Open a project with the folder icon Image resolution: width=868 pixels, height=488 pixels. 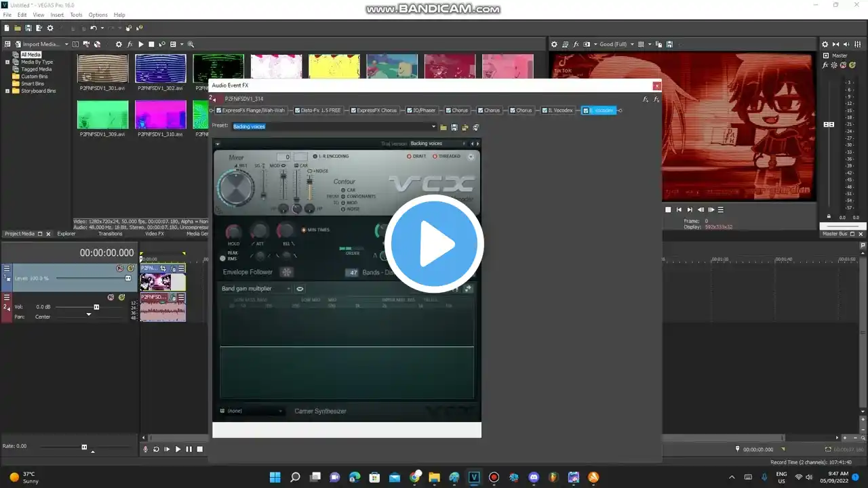click(18, 28)
